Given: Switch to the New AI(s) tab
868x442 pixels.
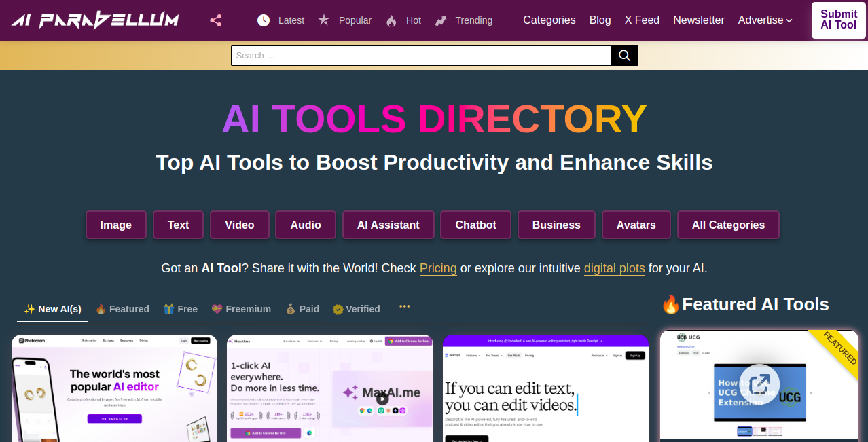Looking at the screenshot, I should point(52,309).
